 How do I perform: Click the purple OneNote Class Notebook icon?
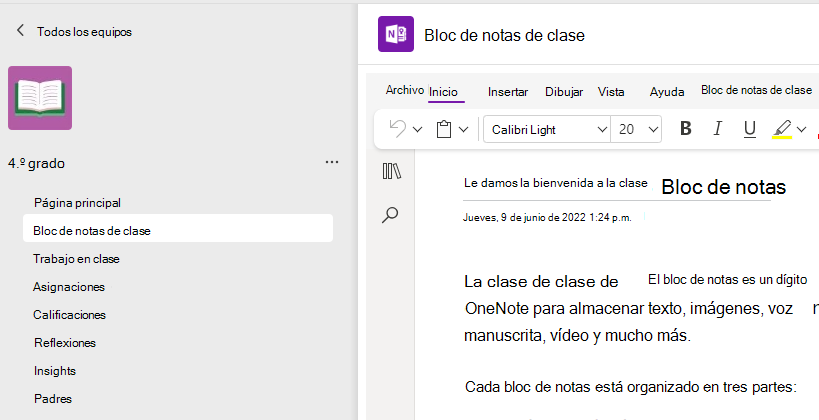(396, 34)
